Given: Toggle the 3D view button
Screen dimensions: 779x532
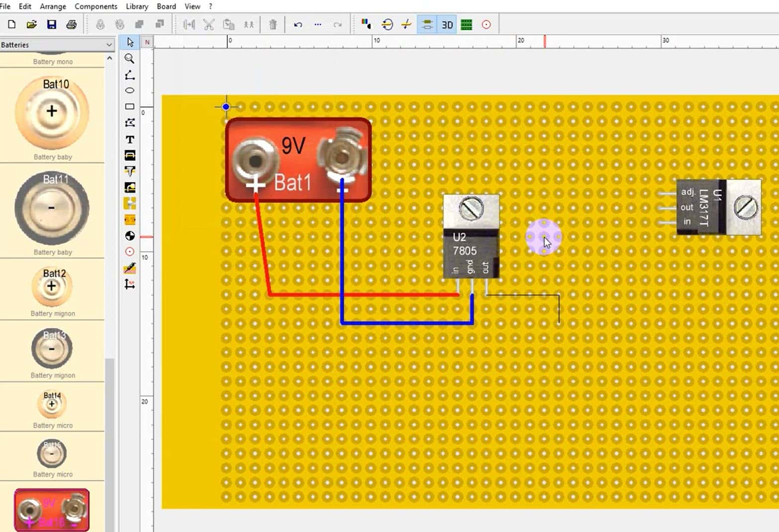Looking at the screenshot, I should coord(447,24).
